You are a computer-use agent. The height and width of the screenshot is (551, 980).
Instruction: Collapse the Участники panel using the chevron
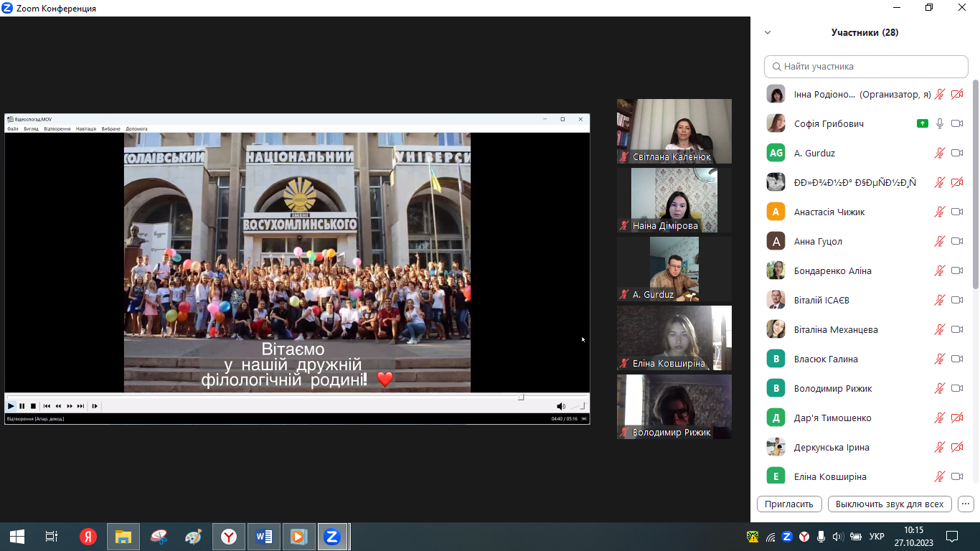(768, 32)
